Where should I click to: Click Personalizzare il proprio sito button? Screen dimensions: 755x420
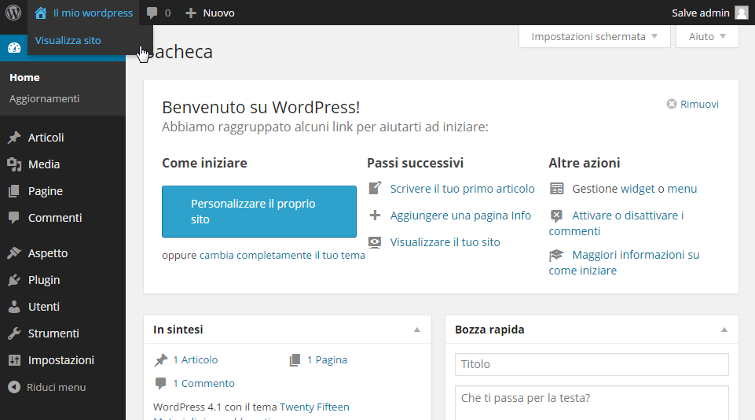click(x=259, y=211)
